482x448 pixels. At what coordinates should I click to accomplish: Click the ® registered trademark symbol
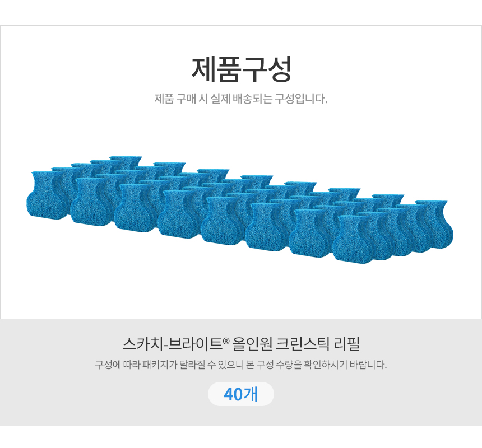click(226, 341)
